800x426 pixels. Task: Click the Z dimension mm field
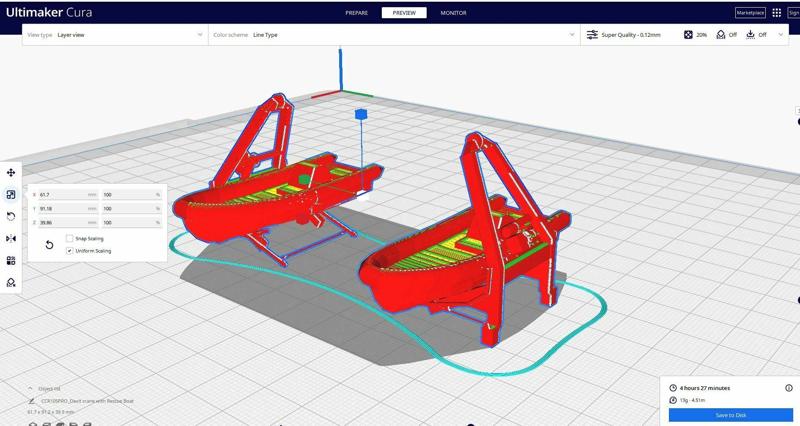click(67, 222)
